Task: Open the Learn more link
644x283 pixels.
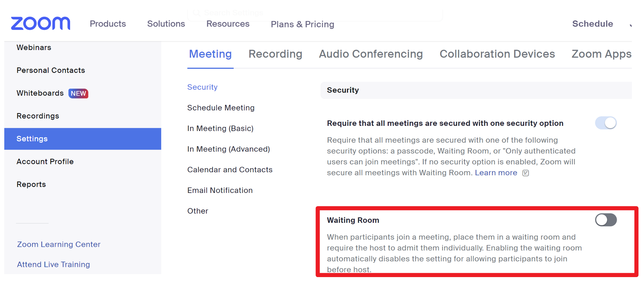Action: click(496, 173)
